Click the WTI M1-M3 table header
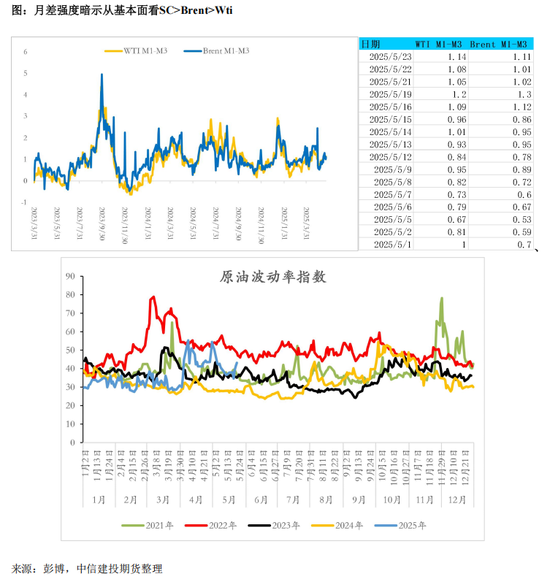This screenshot has width=550, height=582. point(438,44)
